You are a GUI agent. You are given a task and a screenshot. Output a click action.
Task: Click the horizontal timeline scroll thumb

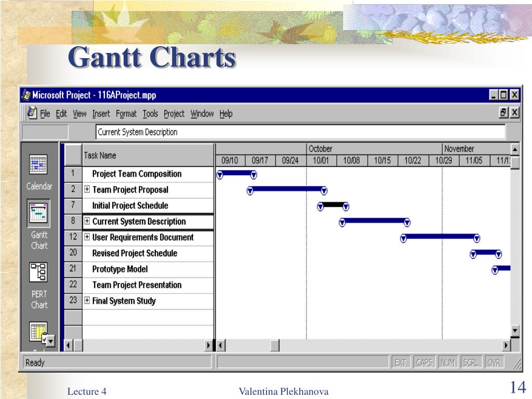click(x=275, y=345)
